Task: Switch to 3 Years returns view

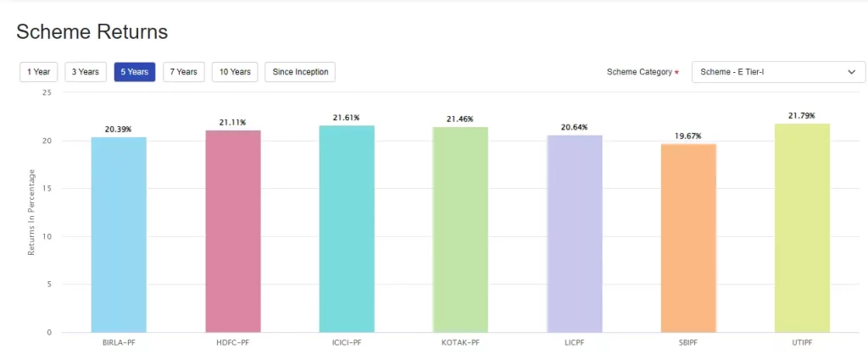Action: point(86,72)
